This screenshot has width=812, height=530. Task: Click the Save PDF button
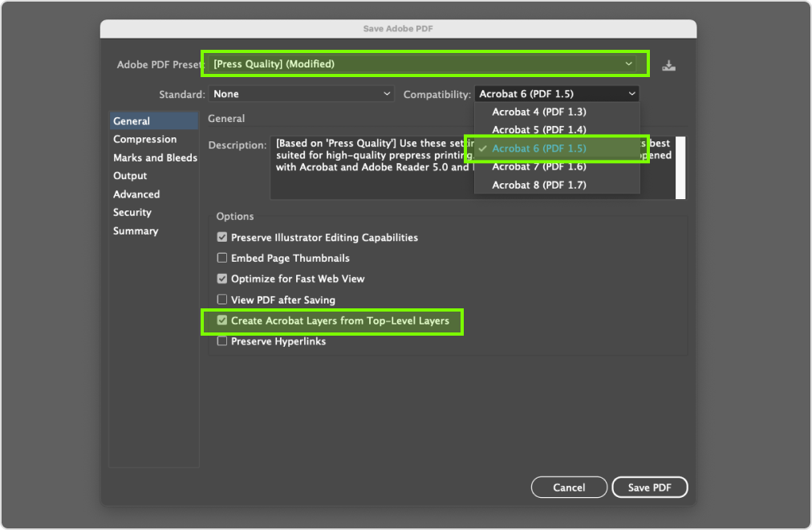click(x=649, y=487)
